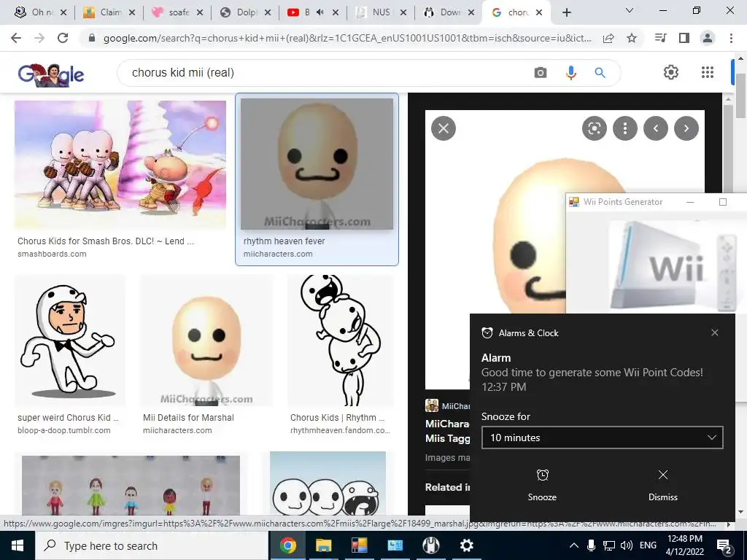This screenshot has width=747, height=560.
Task: Open the Windows Start menu
Action: coord(18,545)
